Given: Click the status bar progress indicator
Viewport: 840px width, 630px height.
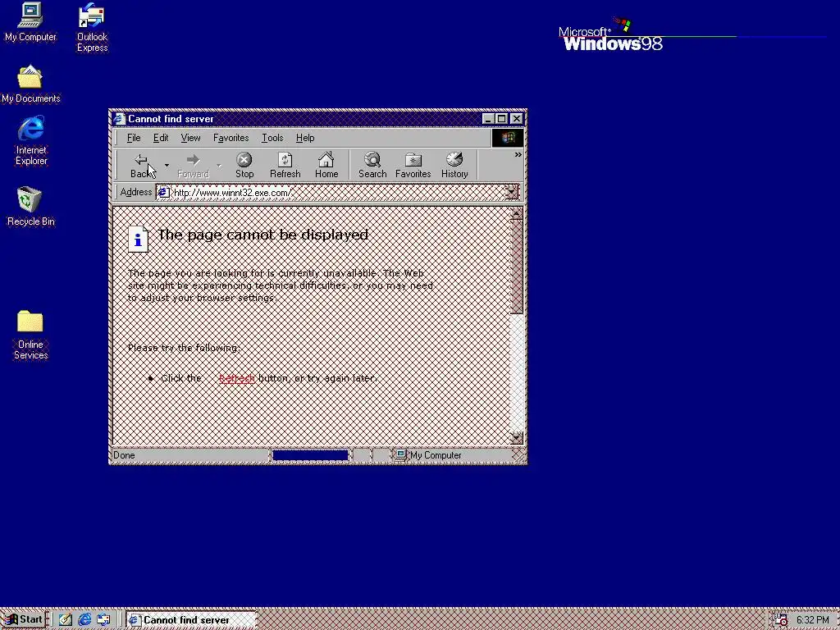Looking at the screenshot, I should coord(310,455).
